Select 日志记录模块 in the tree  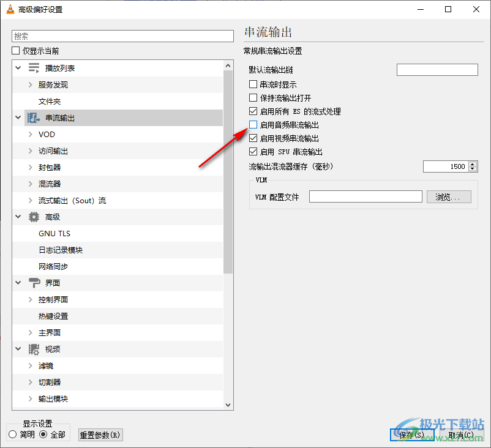[60, 250]
